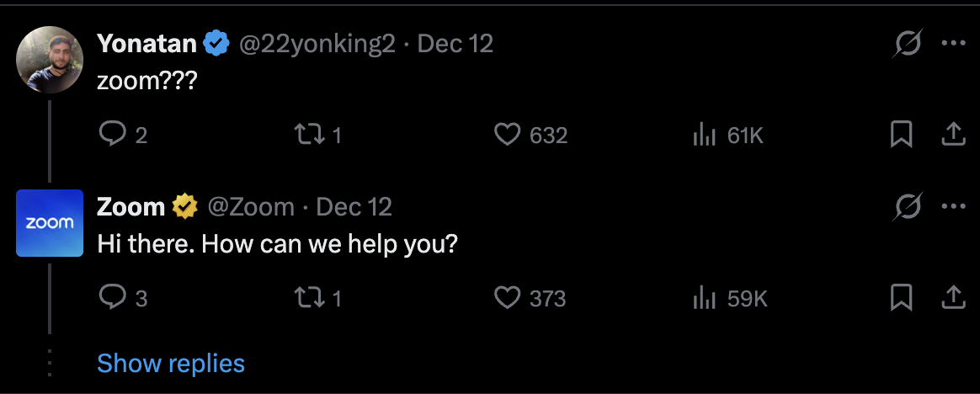This screenshot has width=980, height=394.
Task: Expand the thread with Show replies
Action: point(171,363)
